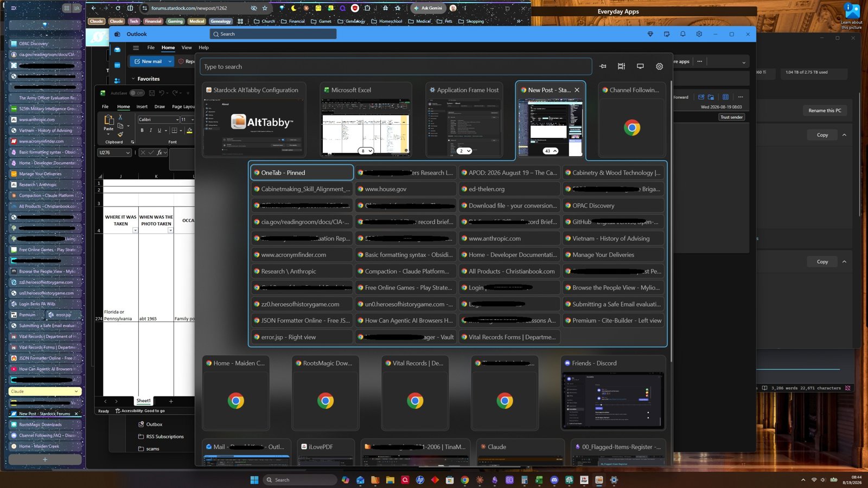
Task: Click Excel Cut scissors icon
Action: [x=120, y=117]
